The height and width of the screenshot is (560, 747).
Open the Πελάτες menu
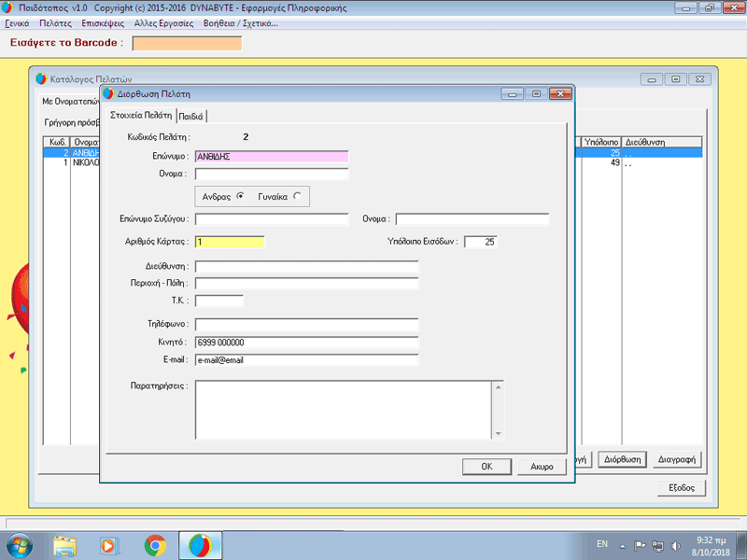click(x=55, y=23)
